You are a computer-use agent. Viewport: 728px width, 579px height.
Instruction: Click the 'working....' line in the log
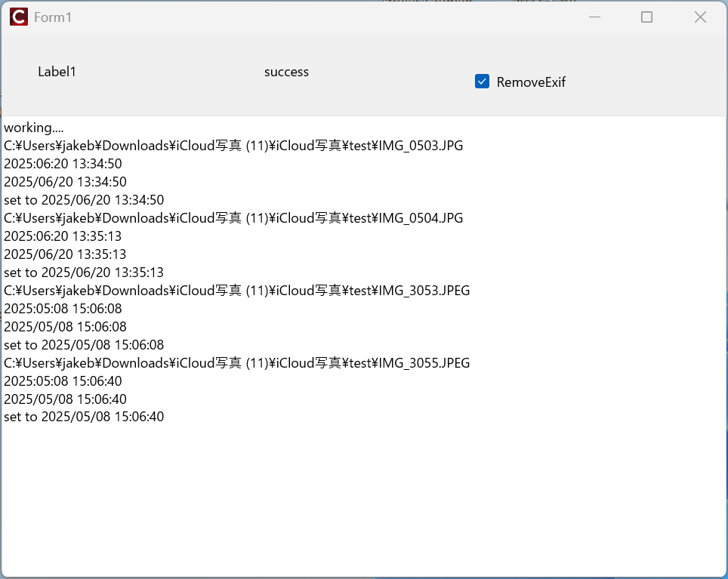pos(33,128)
